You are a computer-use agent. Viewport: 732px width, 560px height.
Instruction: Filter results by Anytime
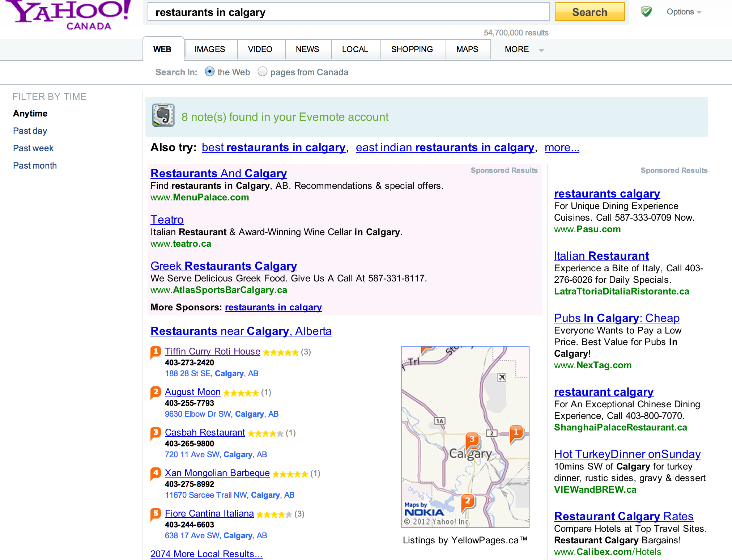(x=30, y=114)
